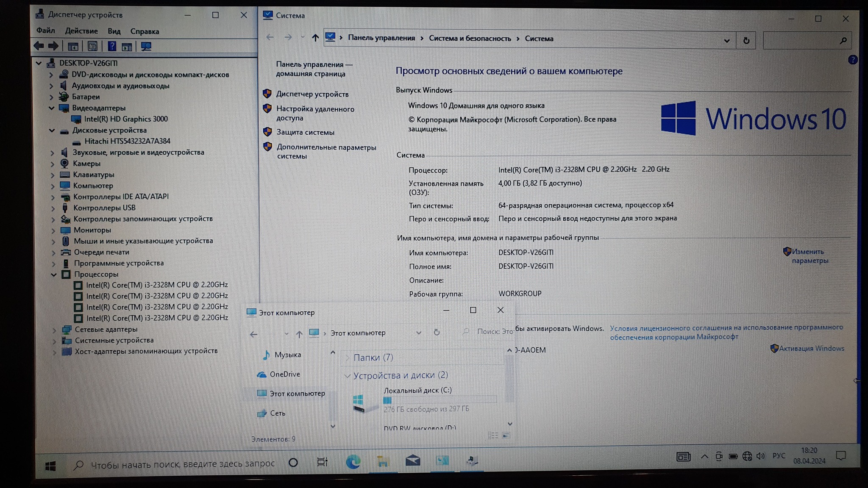
Task: Click the show/hide console tree icon
Action: click(x=73, y=46)
